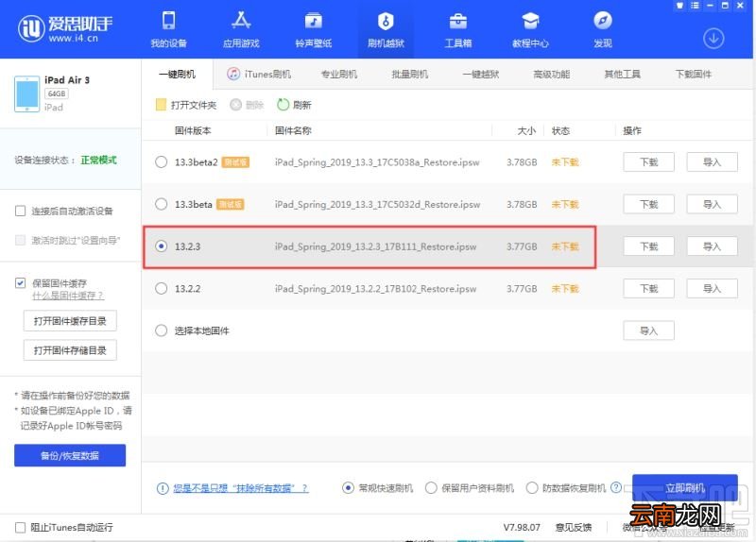Switch to the 专业刷机 tab
The width and height of the screenshot is (756, 542).
click(x=339, y=75)
